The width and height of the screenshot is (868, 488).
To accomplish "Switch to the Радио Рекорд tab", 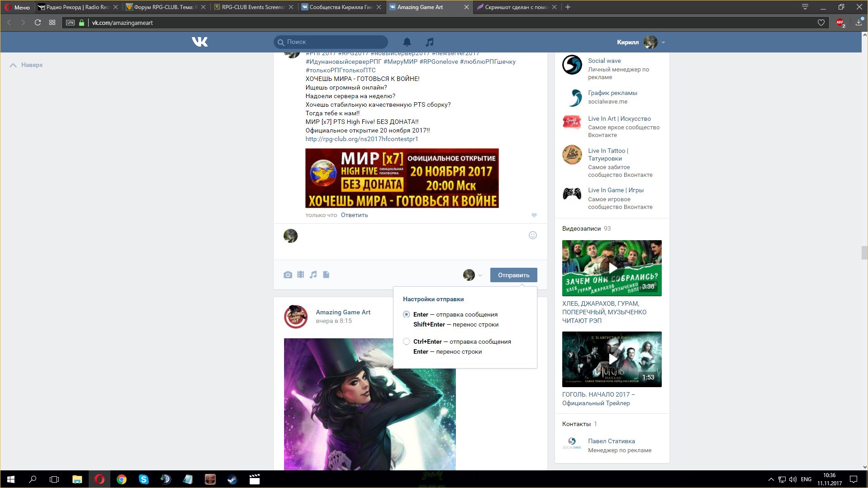I will click(x=78, y=7).
